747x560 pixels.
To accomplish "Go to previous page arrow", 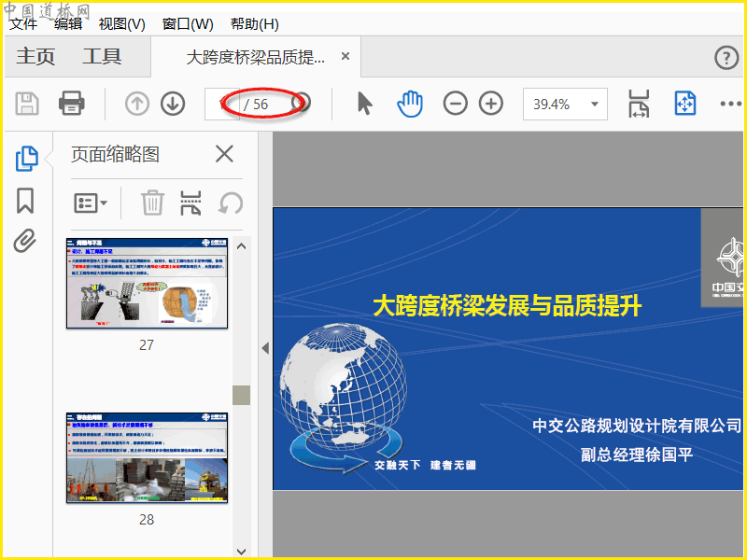I will click(x=137, y=104).
